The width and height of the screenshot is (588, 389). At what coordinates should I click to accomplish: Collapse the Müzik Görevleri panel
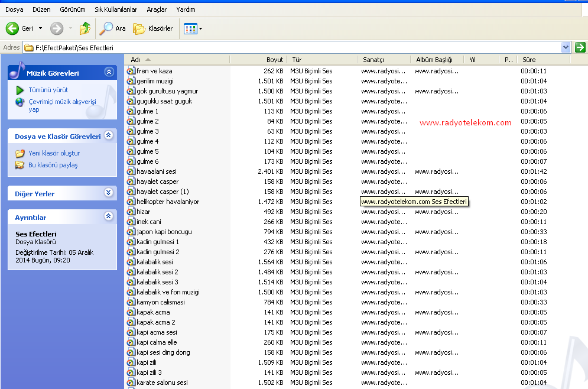[109, 72]
